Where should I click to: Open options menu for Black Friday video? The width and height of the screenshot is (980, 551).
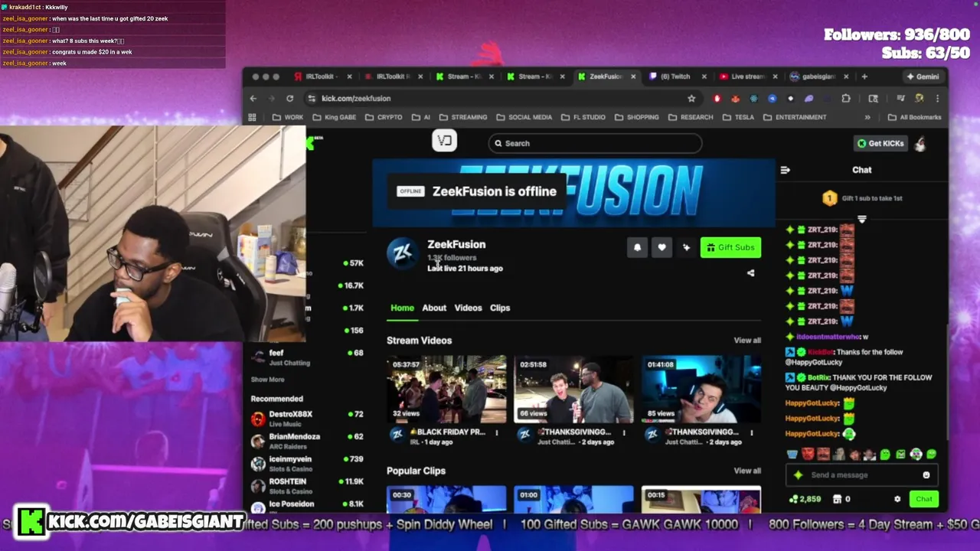[496, 433]
